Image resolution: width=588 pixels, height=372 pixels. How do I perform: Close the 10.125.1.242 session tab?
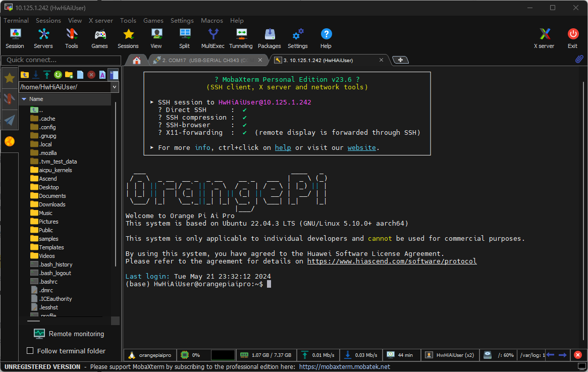point(382,60)
